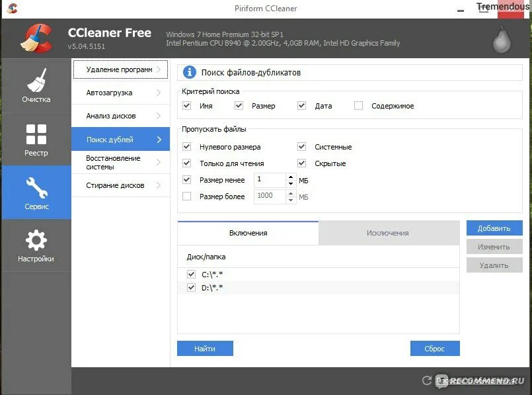The image size is (532, 395).
Task: Click the refresh update icon at bottom
Action: 426,380
